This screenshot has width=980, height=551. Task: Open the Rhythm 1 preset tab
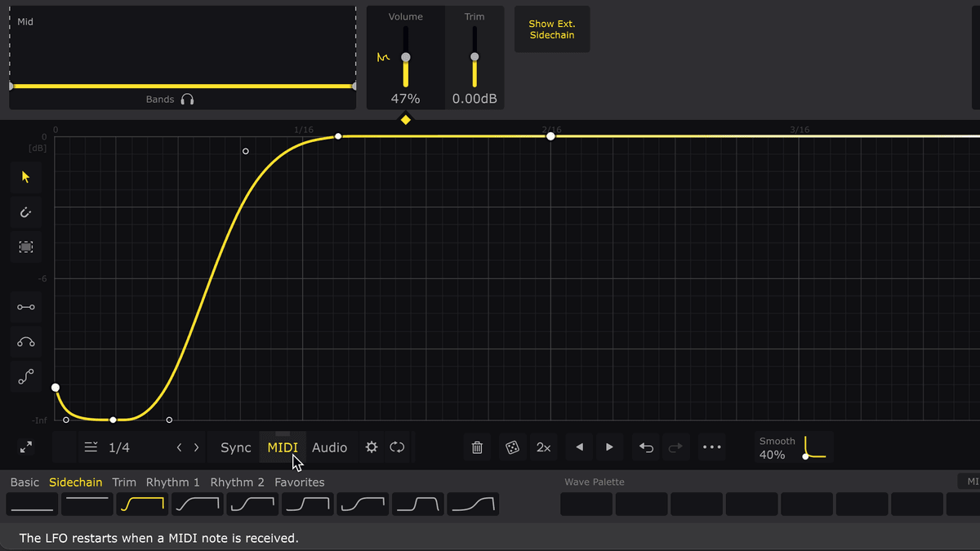click(x=173, y=482)
